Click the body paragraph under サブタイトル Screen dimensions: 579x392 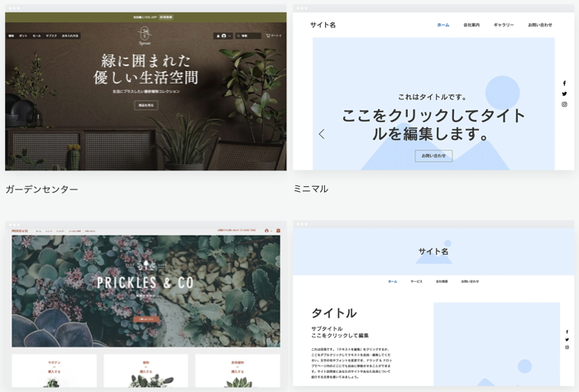(x=352, y=363)
